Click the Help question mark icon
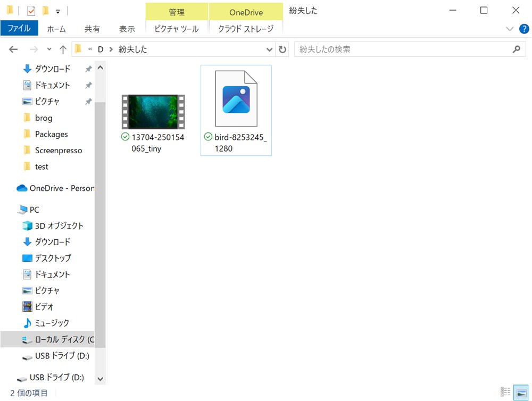Screen dimensions: 532x401 point(524,29)
